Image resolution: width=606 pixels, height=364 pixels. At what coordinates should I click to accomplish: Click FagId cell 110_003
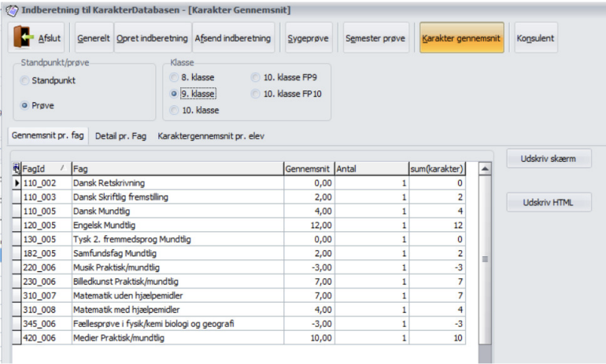point(46,197)
